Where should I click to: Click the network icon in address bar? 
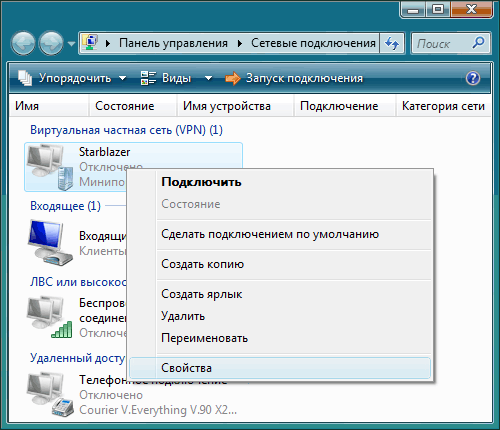pyautogui.click(x=90, y=43)
